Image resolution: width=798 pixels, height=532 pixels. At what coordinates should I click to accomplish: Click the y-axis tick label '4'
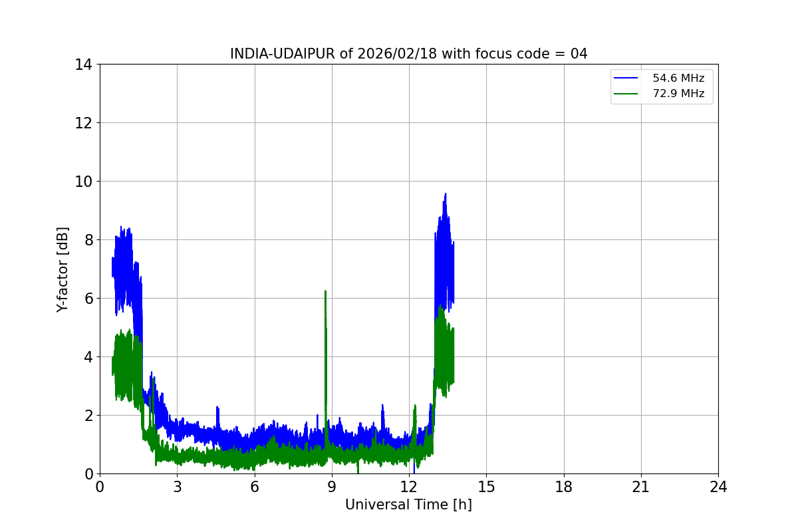click(87, 357)
